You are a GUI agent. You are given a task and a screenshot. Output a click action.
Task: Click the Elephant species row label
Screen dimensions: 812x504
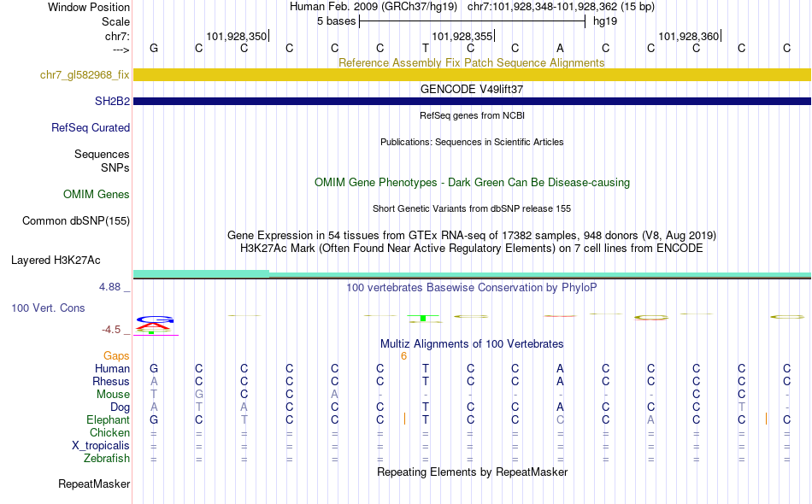[x=108, y=420]
